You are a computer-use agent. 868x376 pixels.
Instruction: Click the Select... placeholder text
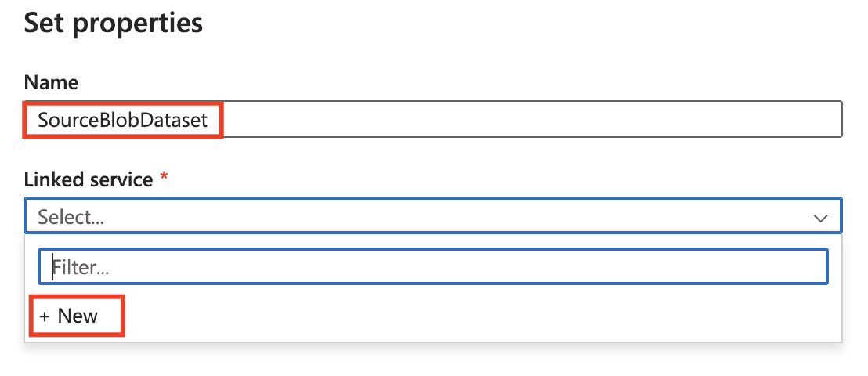pos(71,218)
